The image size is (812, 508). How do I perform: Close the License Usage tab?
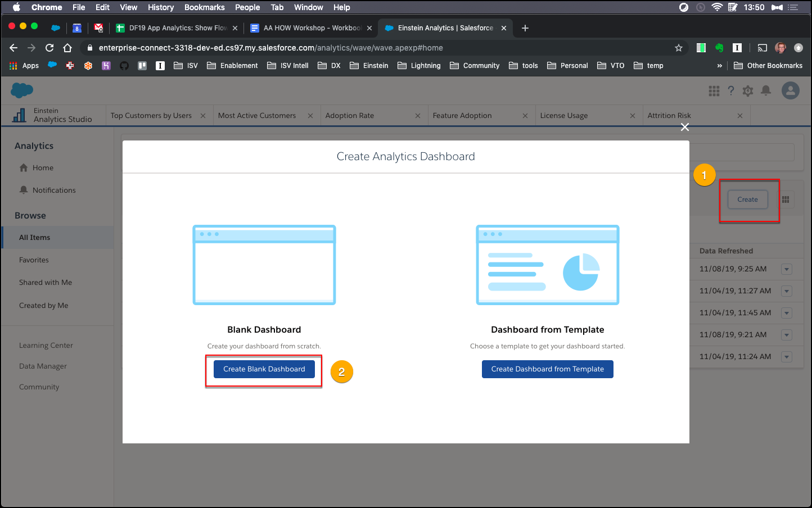click(x=633, y=116)
